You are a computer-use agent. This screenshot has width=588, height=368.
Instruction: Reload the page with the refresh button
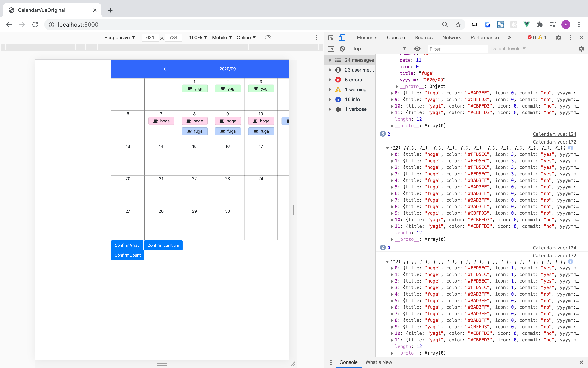[x=35, y=25]
